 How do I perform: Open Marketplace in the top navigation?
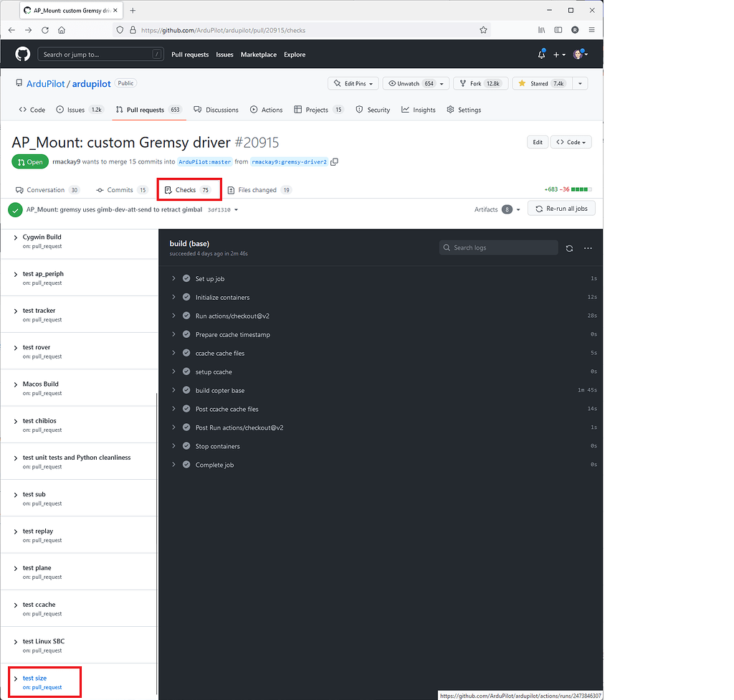click(x=258, y=54)
